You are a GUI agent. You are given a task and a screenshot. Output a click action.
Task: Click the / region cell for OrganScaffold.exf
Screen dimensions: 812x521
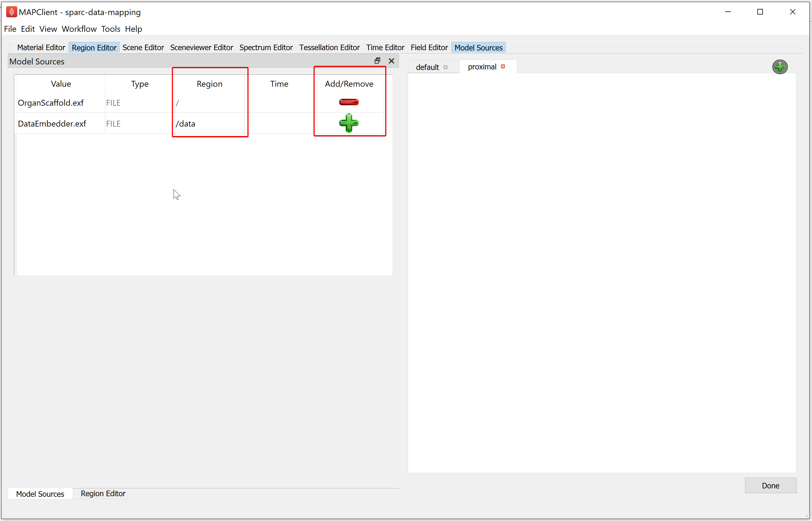209,103
